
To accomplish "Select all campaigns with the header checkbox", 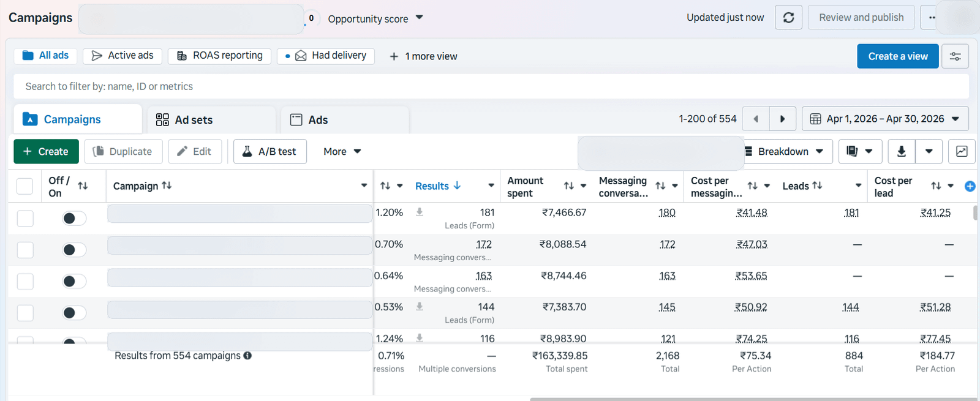I will coord(24,186).
